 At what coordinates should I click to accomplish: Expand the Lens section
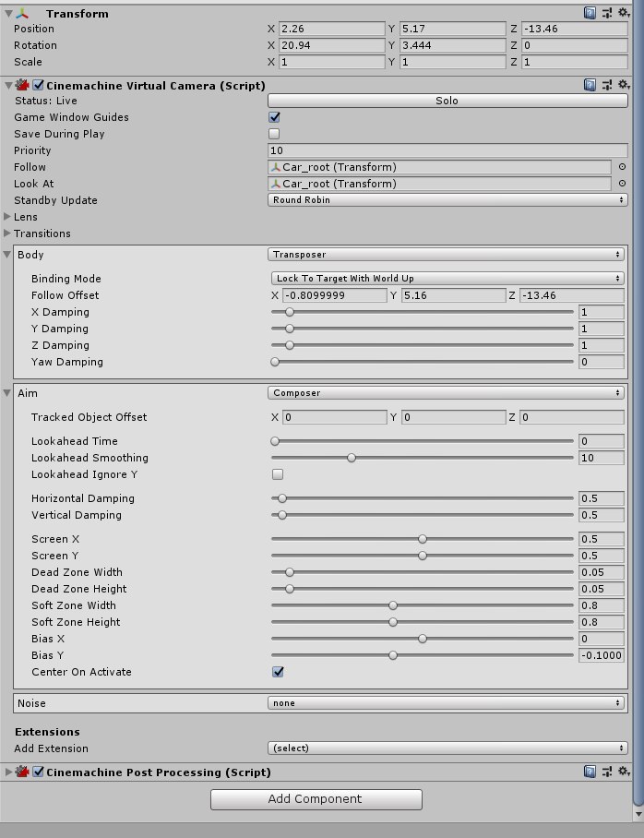coord(7,217)
